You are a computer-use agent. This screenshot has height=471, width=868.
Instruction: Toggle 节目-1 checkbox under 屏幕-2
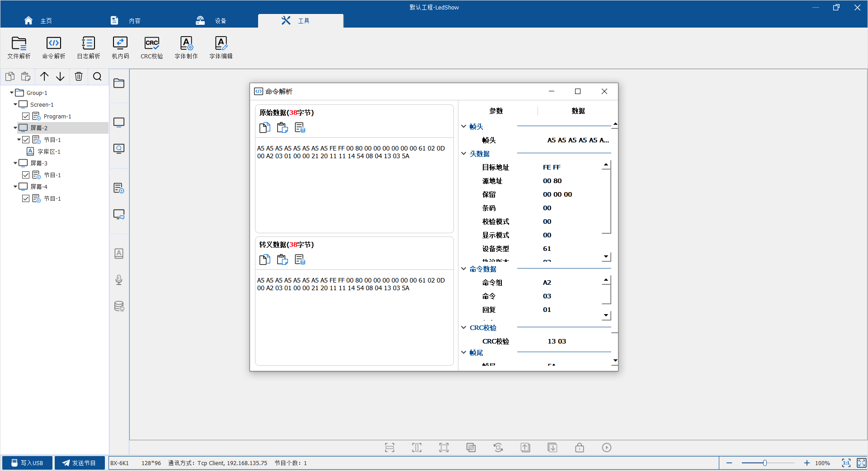coord(26,140)
